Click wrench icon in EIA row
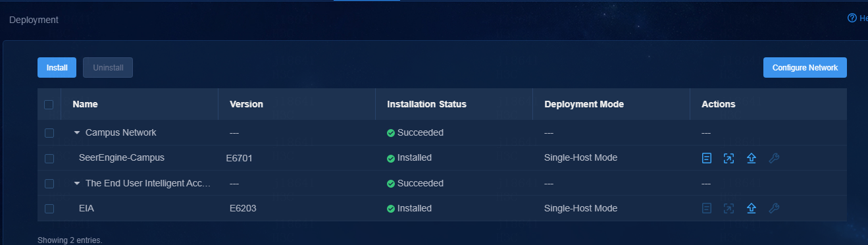 774,208
